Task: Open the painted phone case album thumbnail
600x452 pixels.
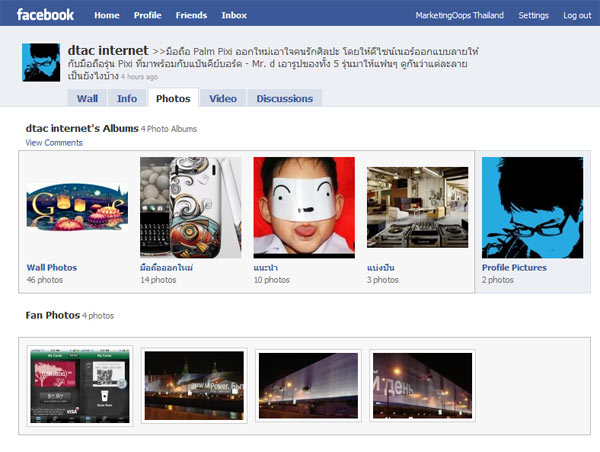Action: 191,207
